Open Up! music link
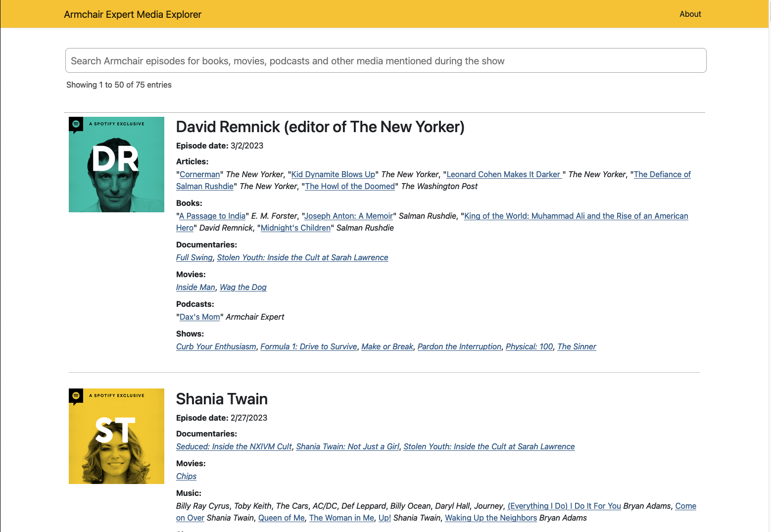771x532 pixels. [385, 518]
